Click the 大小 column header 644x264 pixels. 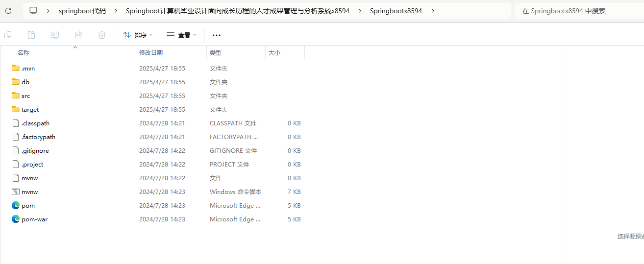(x=274, y=52)
